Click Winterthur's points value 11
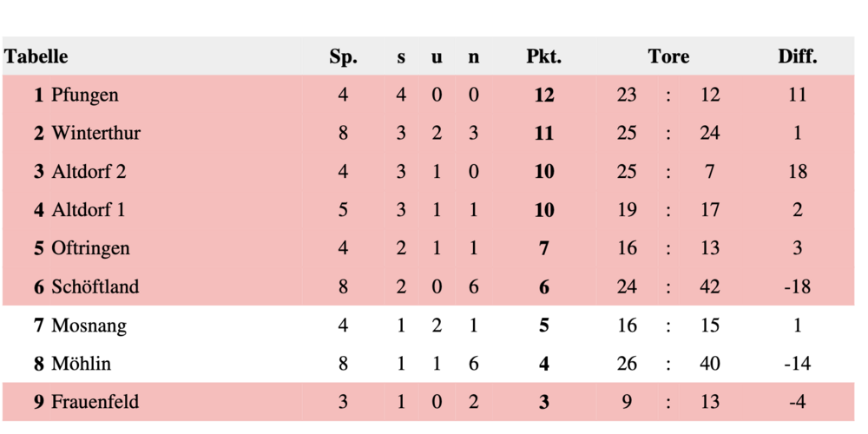 point(544,134)
